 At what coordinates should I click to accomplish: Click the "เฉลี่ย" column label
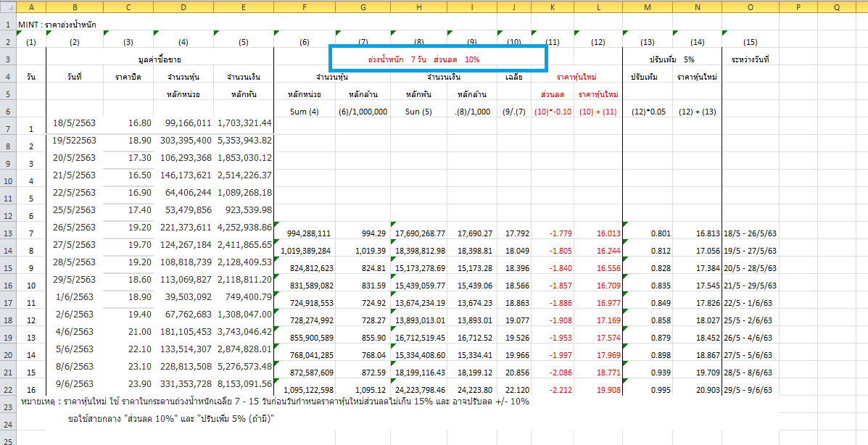(513, 77)
